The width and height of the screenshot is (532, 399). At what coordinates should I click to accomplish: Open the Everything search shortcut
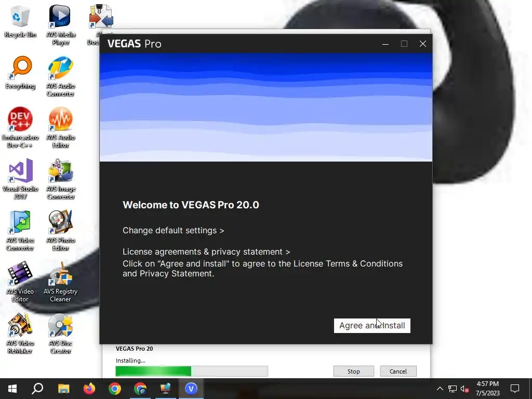point(20,73)
